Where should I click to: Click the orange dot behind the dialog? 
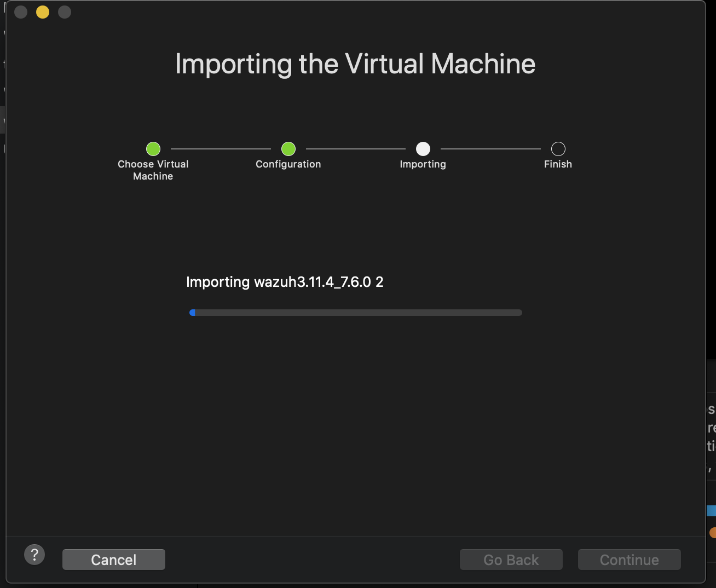click(712, 532)
